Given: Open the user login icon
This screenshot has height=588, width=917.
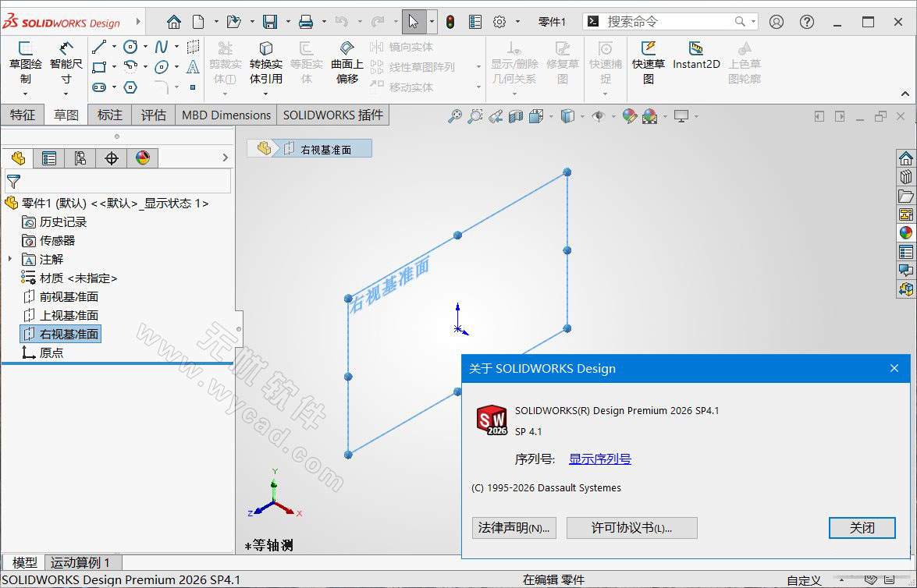Looking at the screenshot, I should [776, 22].
